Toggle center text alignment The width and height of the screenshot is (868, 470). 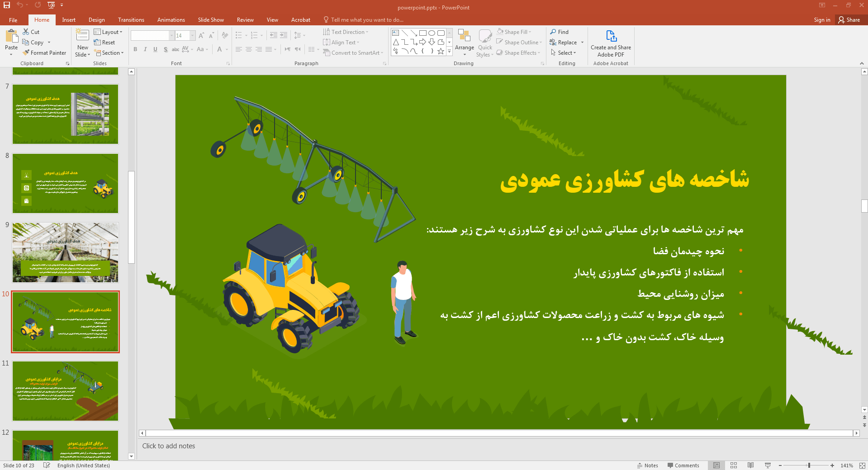pyautogui.click(x=249, y=49)
